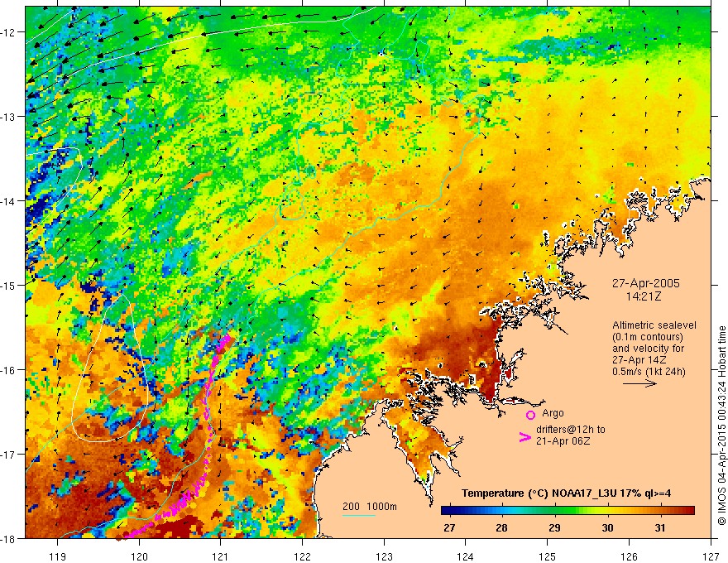Click the '27-Apr 14Z' legend text

coord(639,360)
